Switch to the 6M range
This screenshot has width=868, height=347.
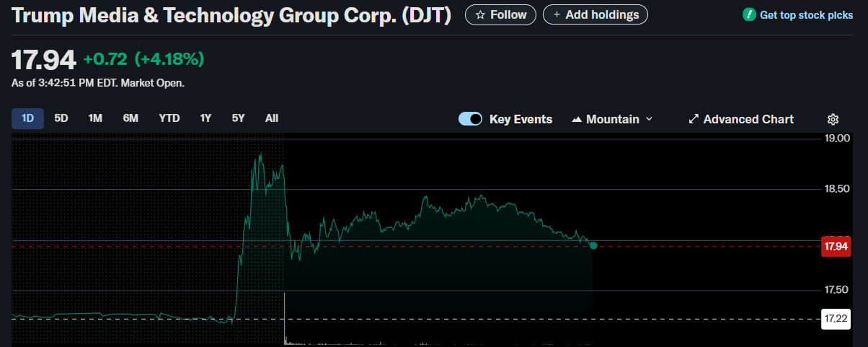click(x=130, y=118)
